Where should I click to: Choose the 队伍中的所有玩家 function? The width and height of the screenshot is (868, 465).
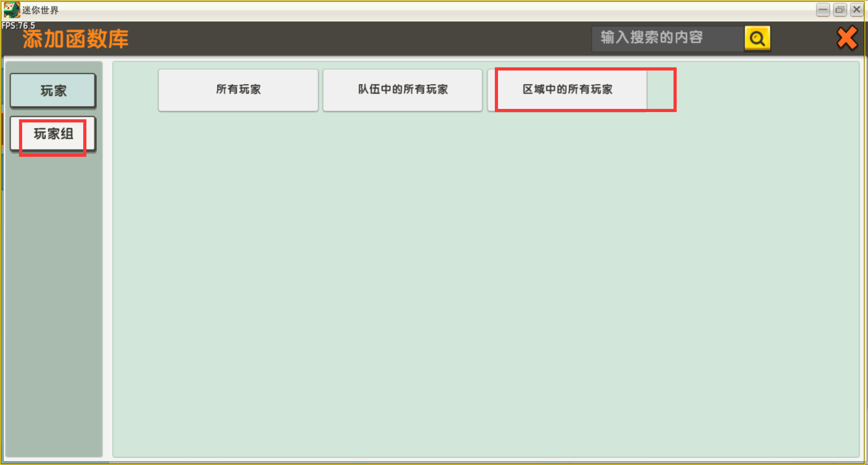(x=403, y=90)
